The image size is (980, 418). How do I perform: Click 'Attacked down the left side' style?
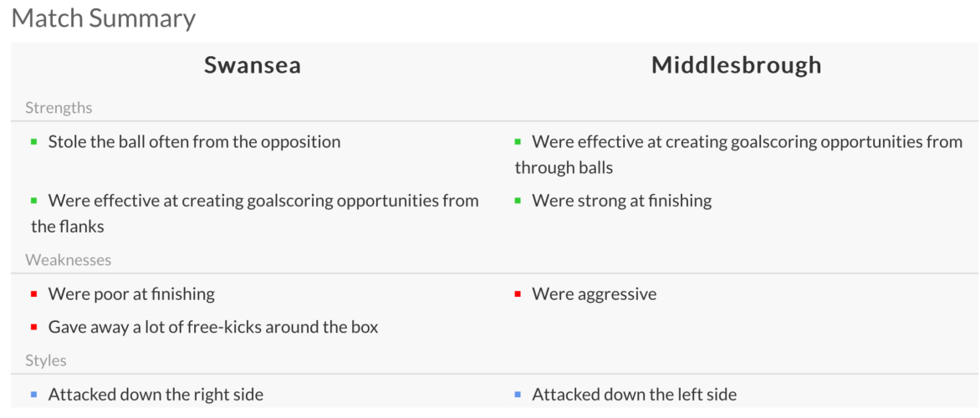[x=634, y=395]
